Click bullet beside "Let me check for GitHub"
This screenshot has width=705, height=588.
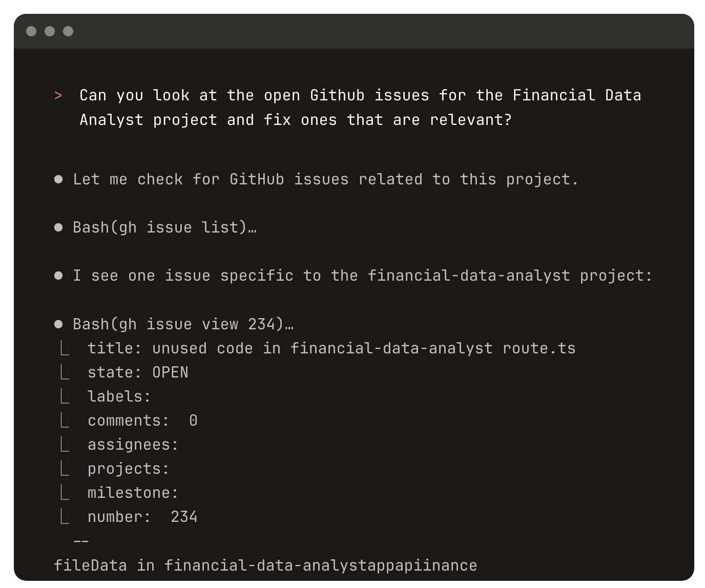pos(58,179)
